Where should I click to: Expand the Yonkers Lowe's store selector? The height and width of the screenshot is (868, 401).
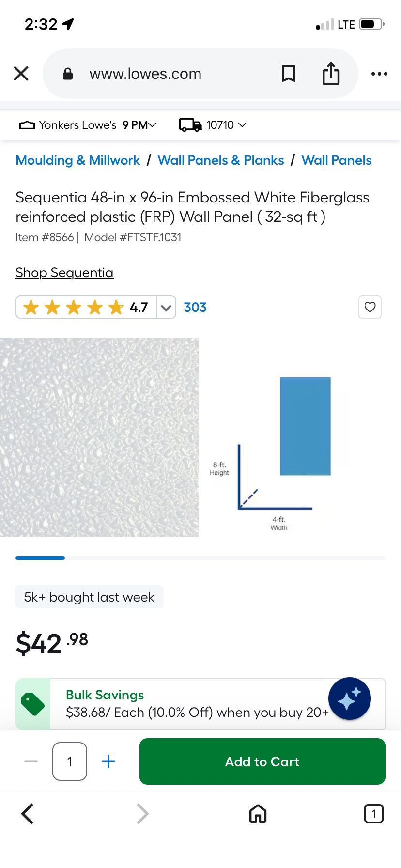pyautogui.click(x=88, y=125)
